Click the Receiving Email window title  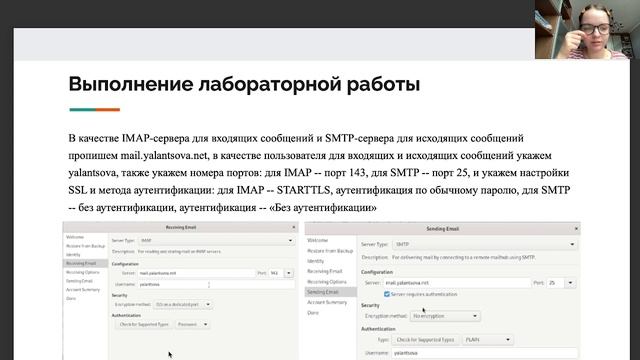[x=181, y=227]
